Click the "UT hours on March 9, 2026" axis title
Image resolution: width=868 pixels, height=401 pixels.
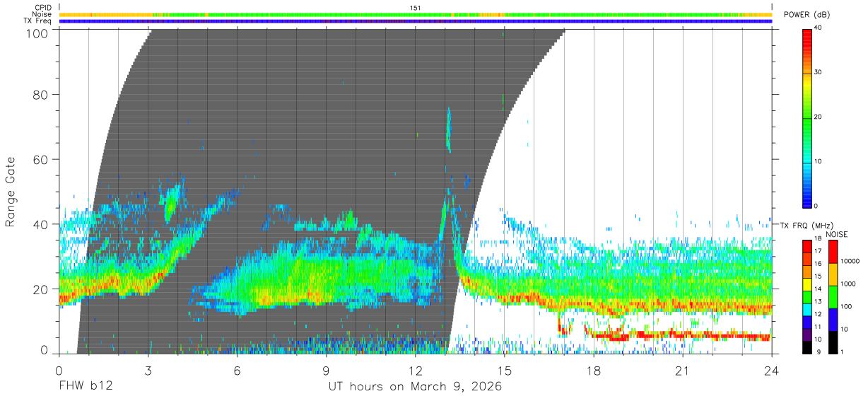pos(415,387)
